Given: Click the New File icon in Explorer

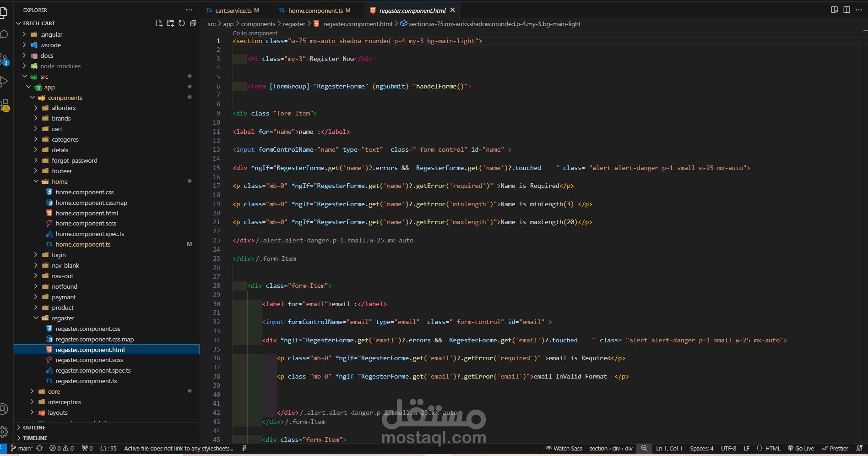Looking at the screenshot, I should pos(159,23).
